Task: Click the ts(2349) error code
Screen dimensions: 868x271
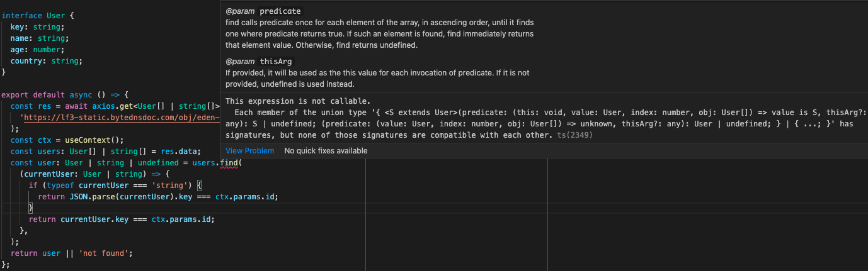Action: [x=575, y=135]
